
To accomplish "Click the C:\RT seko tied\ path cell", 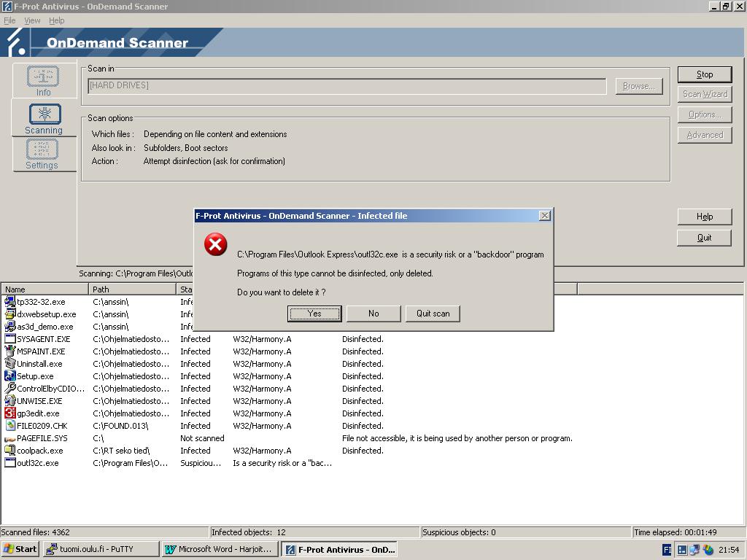I will point(121,451).
